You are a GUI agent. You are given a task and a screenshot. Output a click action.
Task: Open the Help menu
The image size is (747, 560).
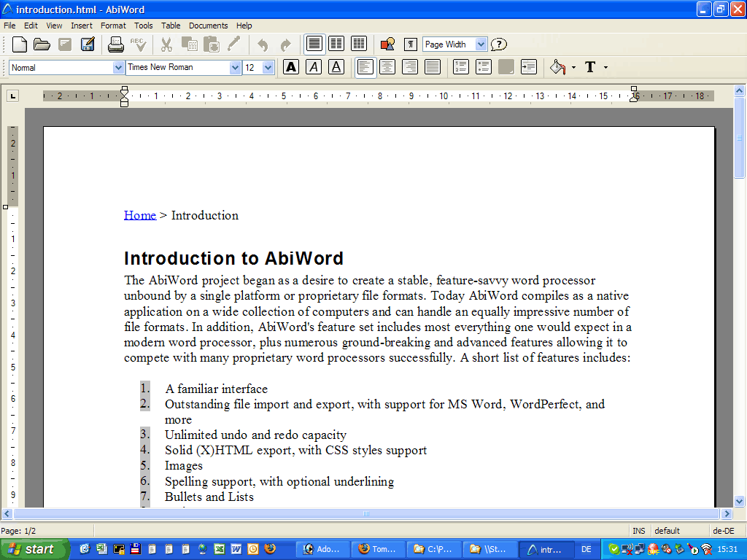coord(244,26)
